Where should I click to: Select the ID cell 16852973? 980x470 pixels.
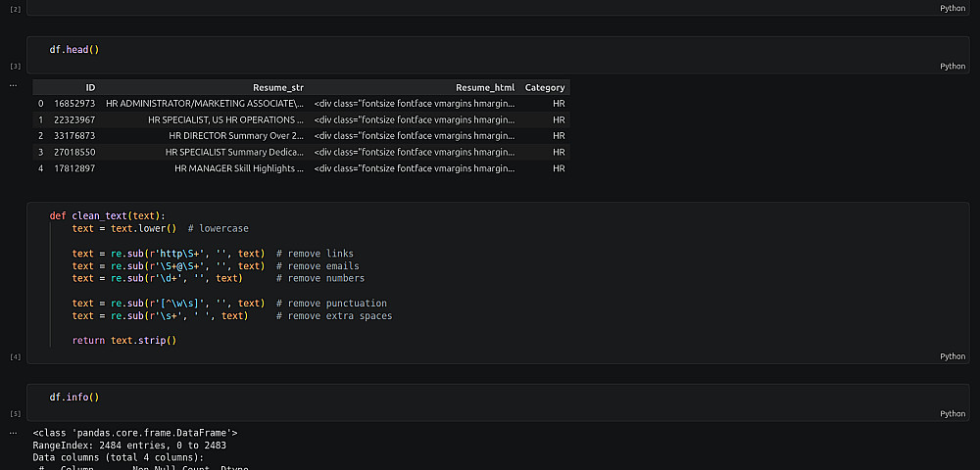pyautogui.click(x=74, y=103)
